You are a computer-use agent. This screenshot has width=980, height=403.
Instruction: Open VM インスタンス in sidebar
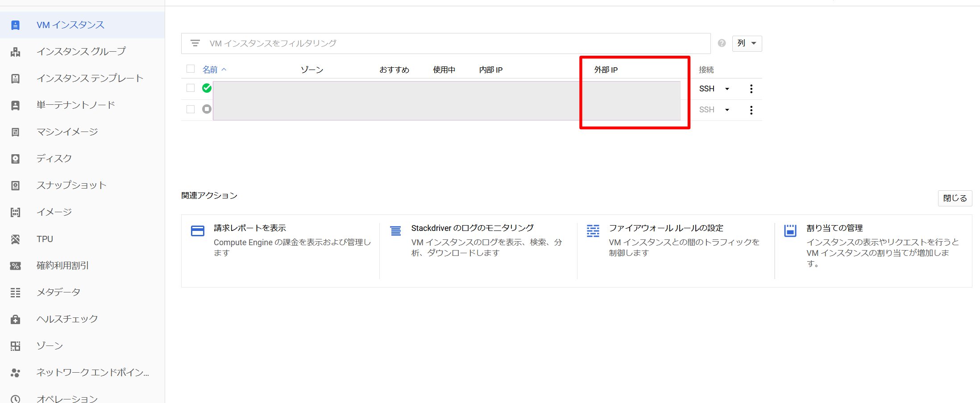[82, 25]
